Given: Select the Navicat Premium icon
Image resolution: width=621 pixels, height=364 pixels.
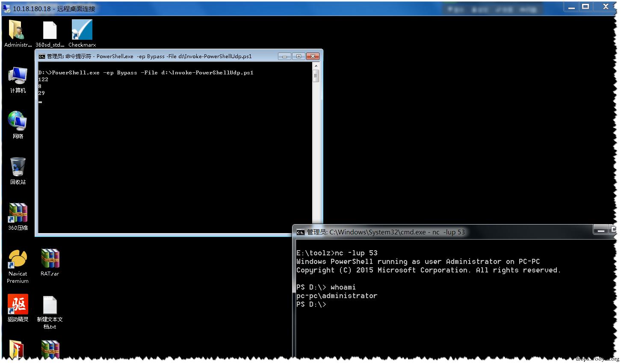Looking at the screenshot, I should click(18, 266).
